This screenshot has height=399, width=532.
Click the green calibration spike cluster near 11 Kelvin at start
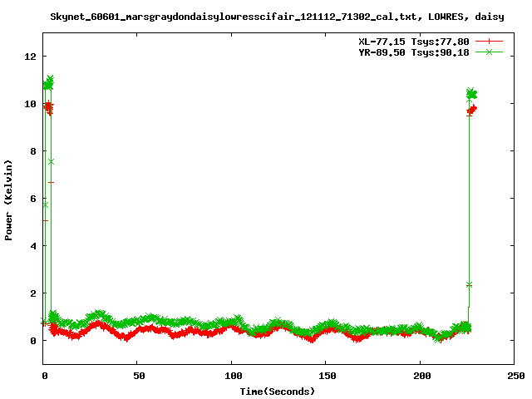pos(48,83)
